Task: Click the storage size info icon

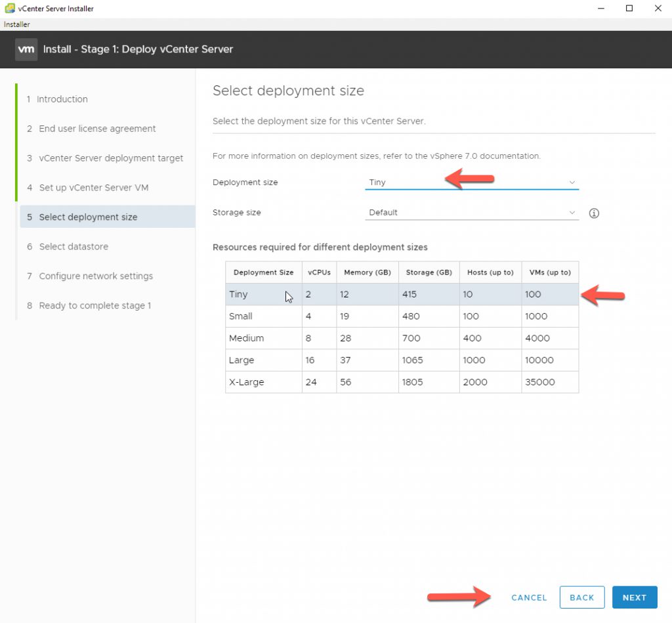Action: pyautogui.click(x=593, y=213)
